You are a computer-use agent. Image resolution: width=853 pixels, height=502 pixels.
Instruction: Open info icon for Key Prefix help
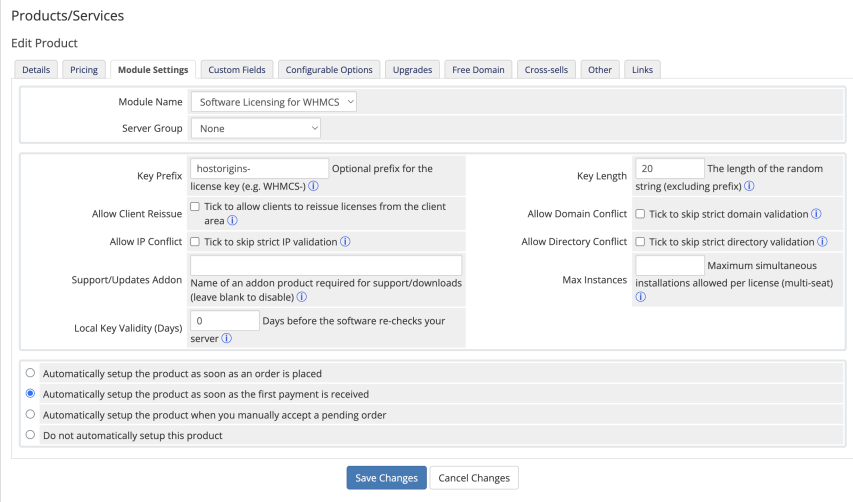point(313,186)
